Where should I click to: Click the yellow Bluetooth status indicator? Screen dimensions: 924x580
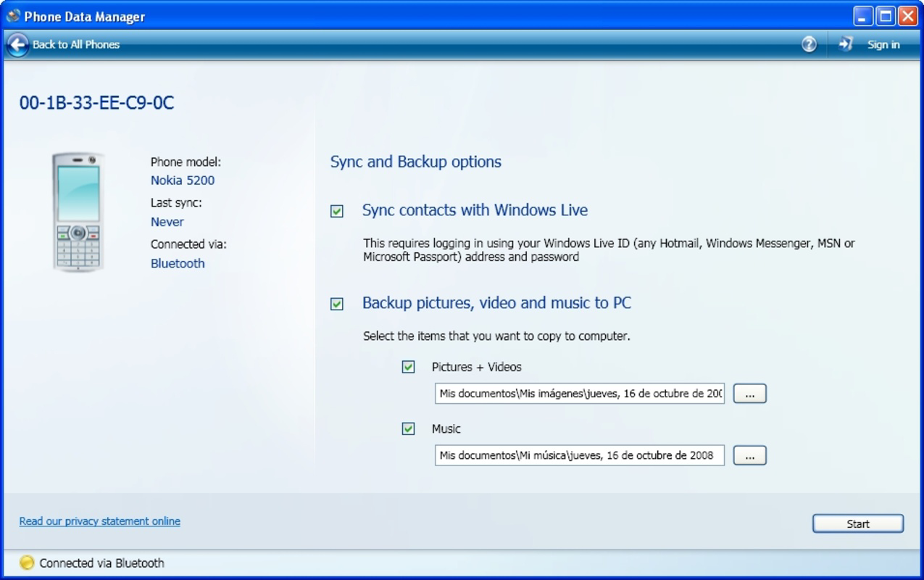tap(27, 563)
